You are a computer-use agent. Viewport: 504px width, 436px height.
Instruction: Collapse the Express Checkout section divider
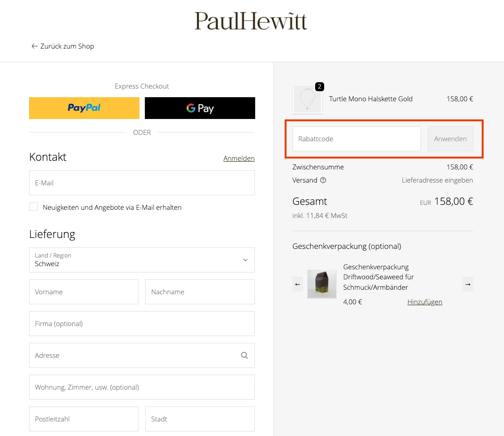[142, 132]
